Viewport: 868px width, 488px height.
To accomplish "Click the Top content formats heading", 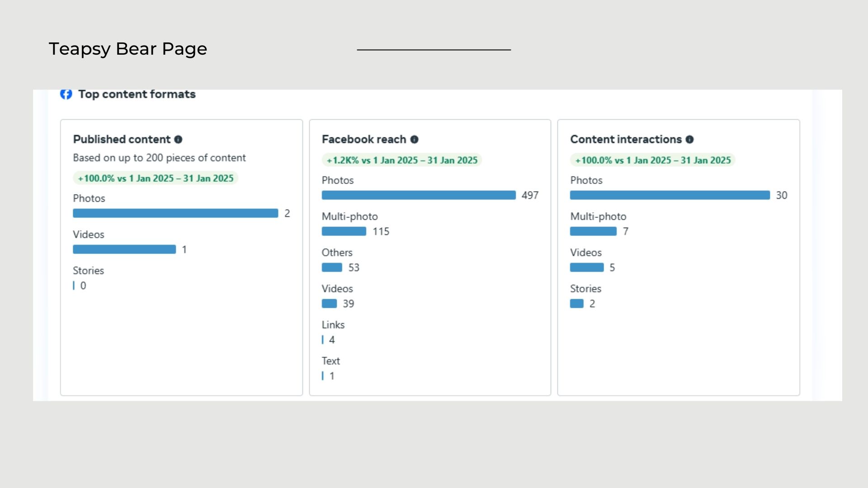I will [137, 94].
